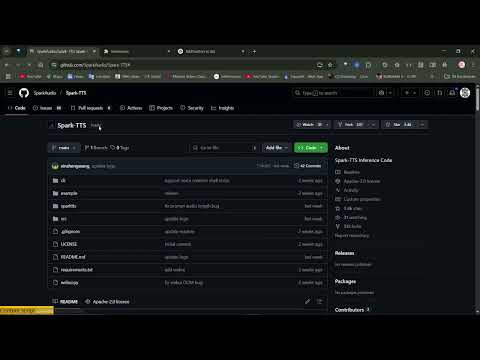
Task: Open the GitHub hamburger navigation menu
Action: pyautogui.click(x=10, y=93)
